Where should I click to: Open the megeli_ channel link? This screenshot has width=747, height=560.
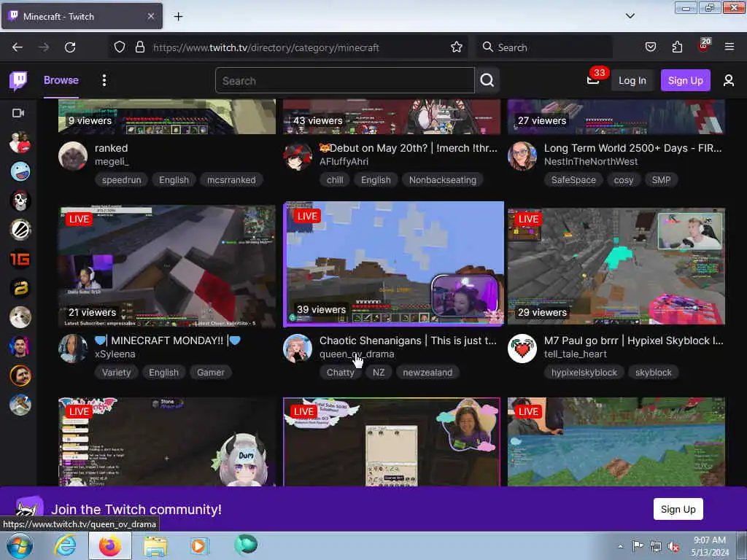pyautogui.click(x=112, y=162)
